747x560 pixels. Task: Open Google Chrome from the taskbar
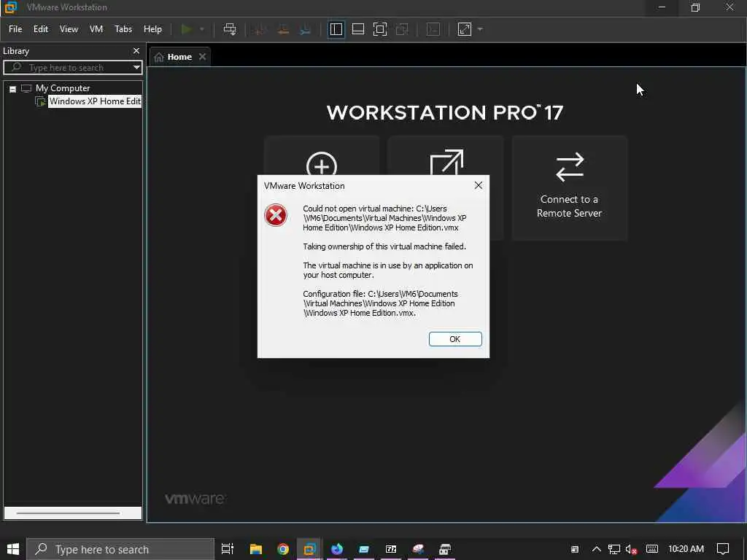pyautogui.click(x=283, y=549)
